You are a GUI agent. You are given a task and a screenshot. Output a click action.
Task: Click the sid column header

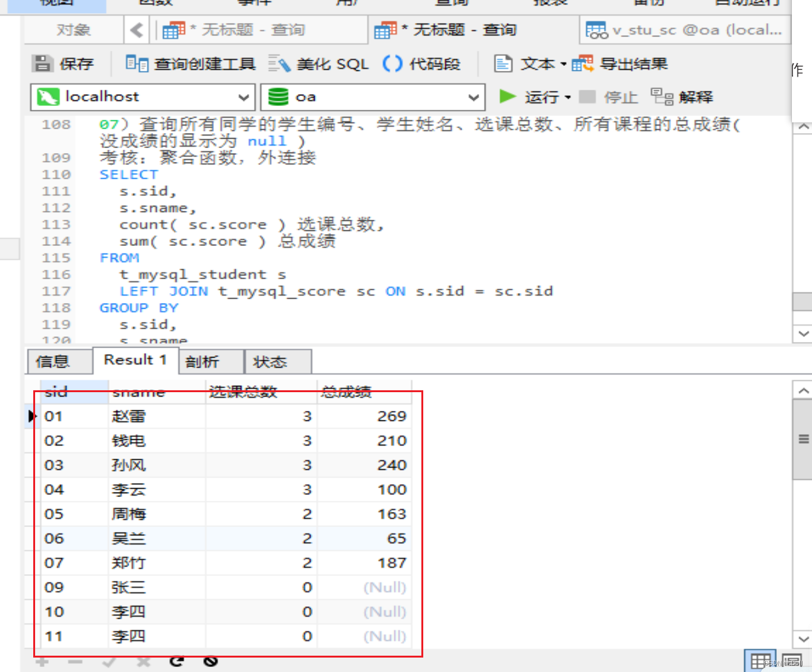[74, 392]
